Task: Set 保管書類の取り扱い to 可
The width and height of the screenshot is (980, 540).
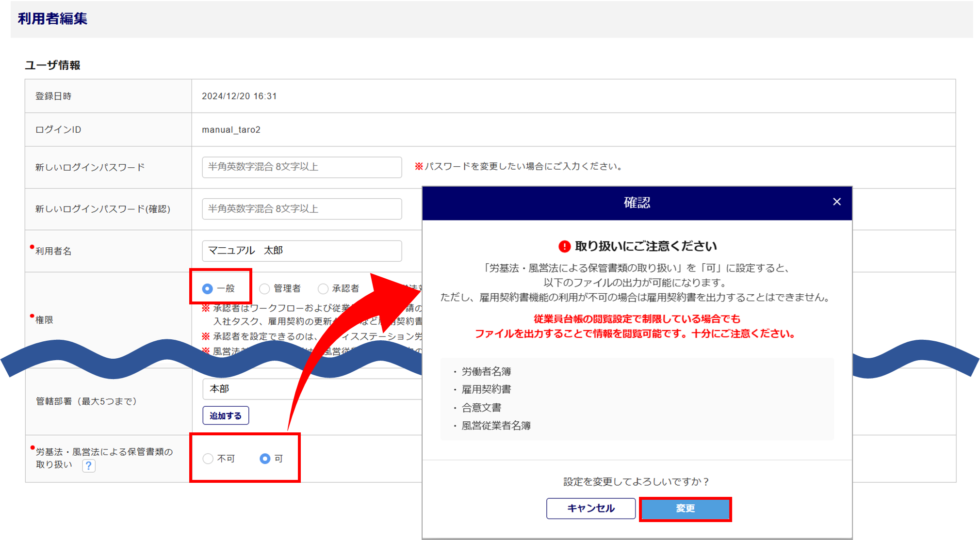Action: tap(265, 459)
